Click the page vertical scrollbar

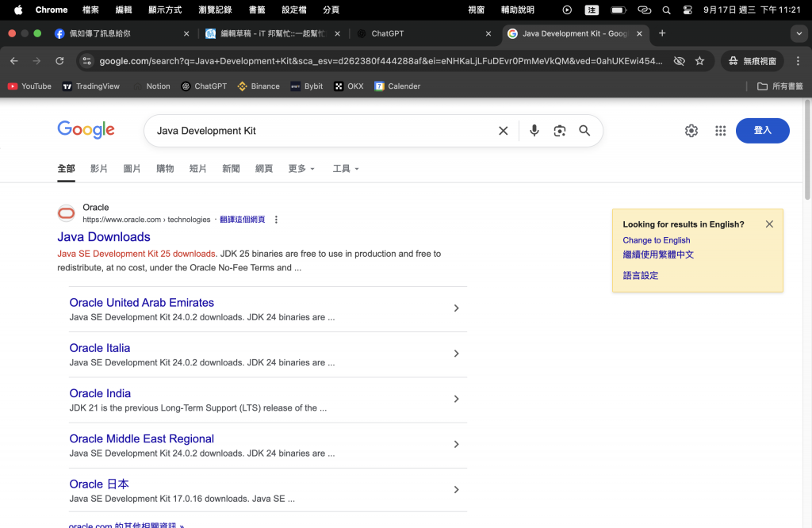806,150
